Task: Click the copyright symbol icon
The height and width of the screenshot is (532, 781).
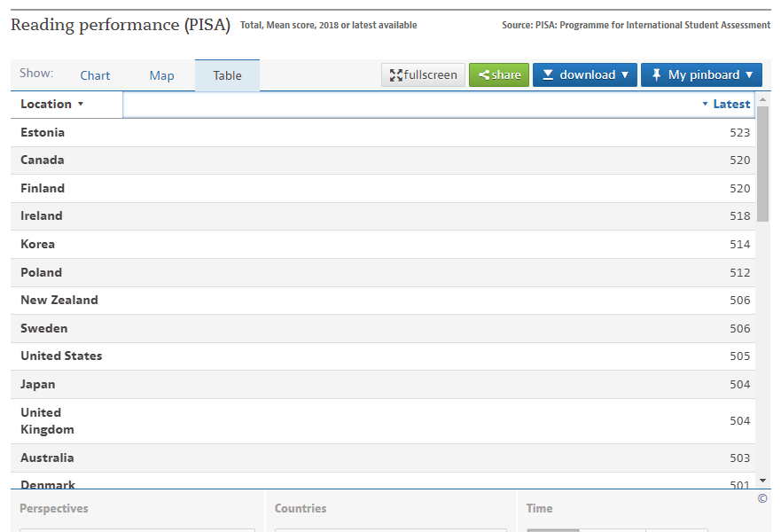Action: 762,498
